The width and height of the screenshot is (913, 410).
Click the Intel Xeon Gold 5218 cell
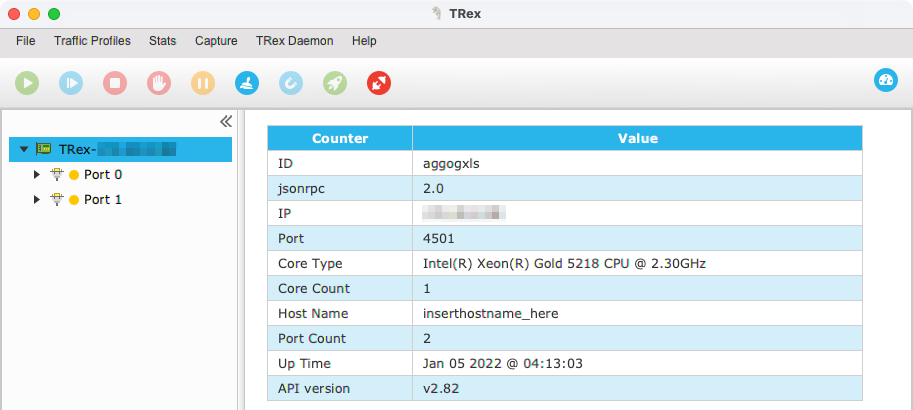[x=638, y=263]
